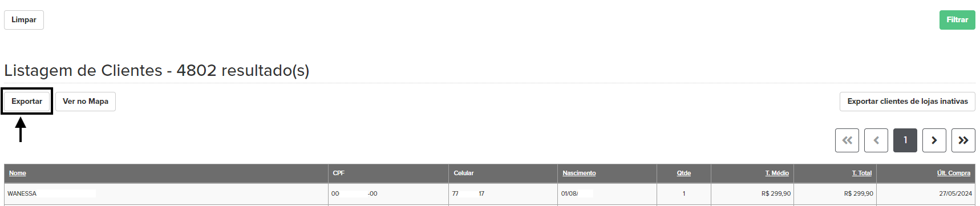The width and height of the screenshot is (980, 206).
Task: Go to the first page with double-left arrows
Action: 847,140
